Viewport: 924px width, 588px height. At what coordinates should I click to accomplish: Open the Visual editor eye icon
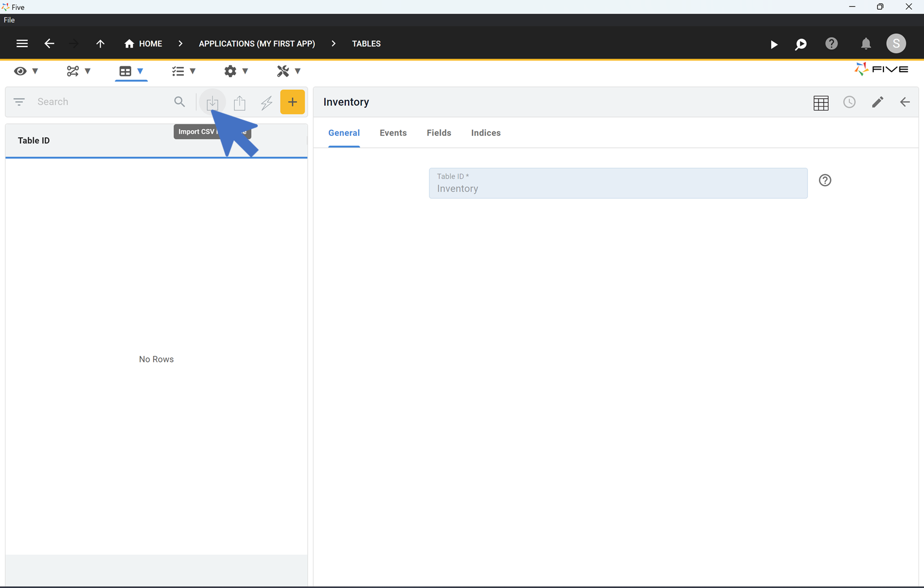coord(20,71)
